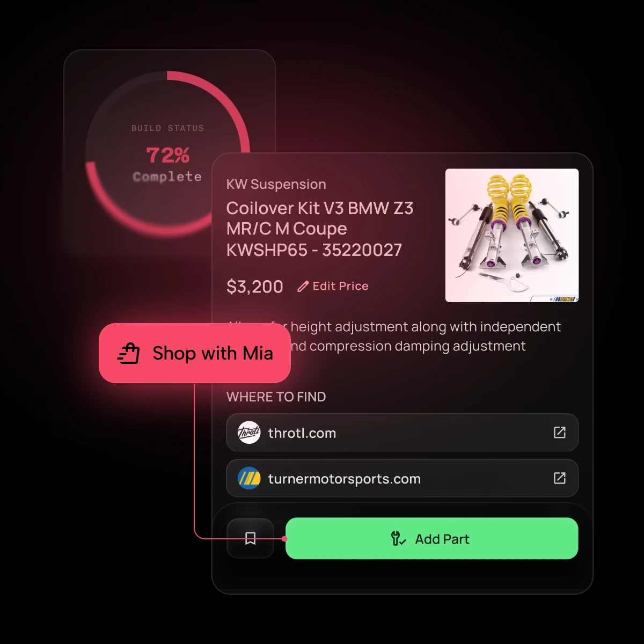Click the Coilover Kit V3 product title
Screen dimensions: 644x644
(x=320, y=229)
